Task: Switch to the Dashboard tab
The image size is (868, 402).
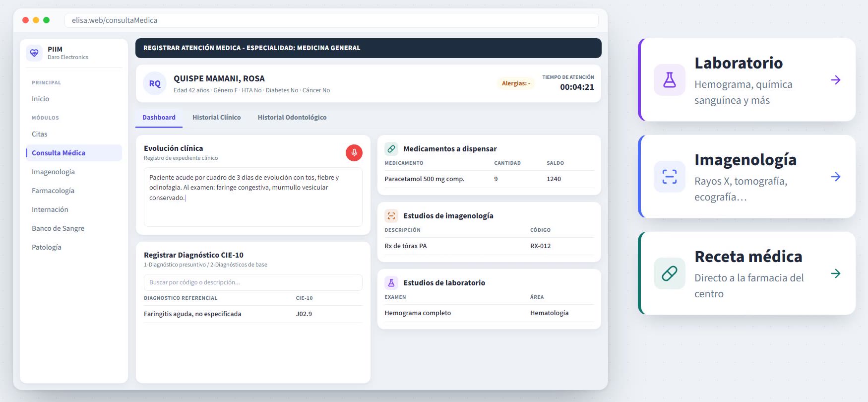Action: click(159, 118)
